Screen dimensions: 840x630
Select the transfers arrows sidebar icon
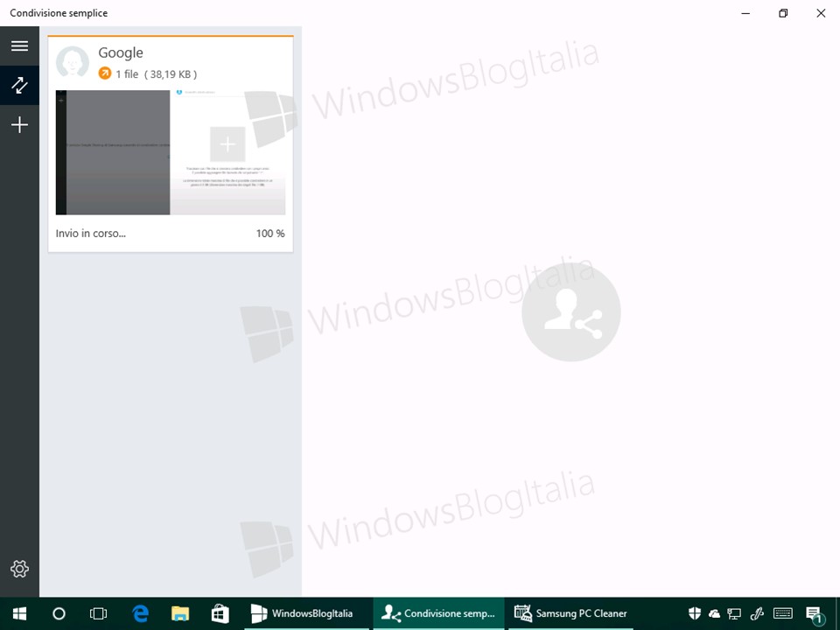(19, 85)
